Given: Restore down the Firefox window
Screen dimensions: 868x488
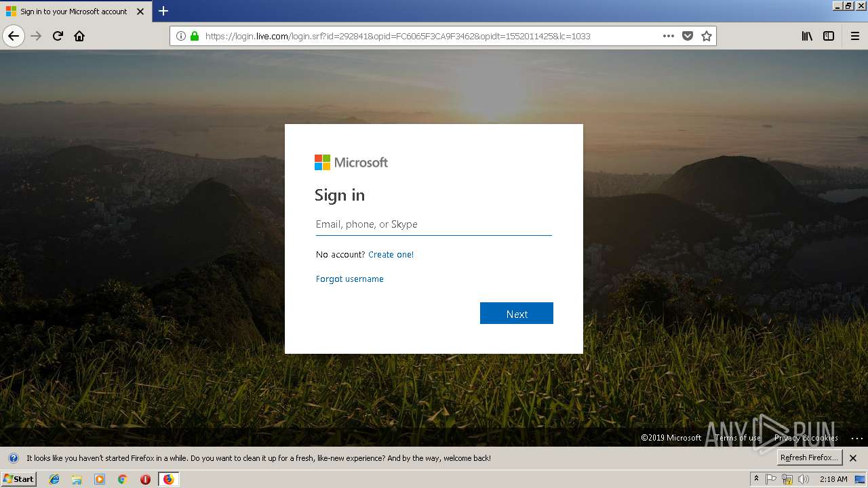Looking at the screenshot, I should [849, 5].
